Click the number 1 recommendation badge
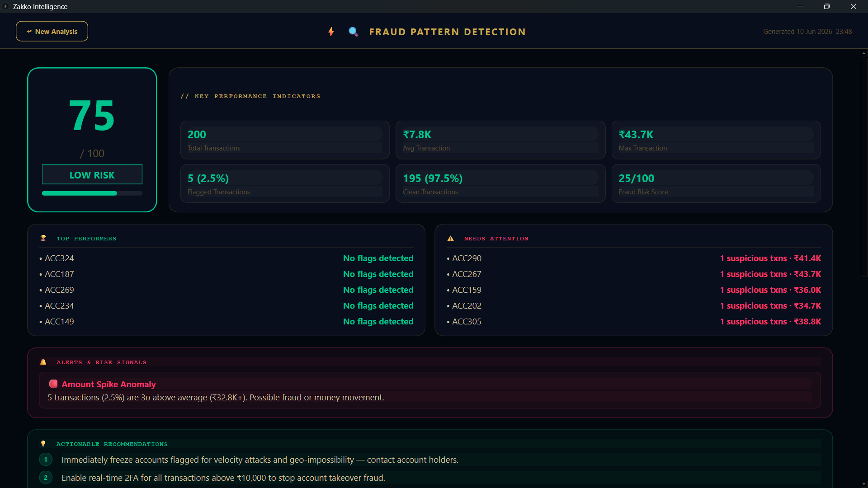Viewport: 868px width, 488px height. pyautogui.click(x=46, y=460)
